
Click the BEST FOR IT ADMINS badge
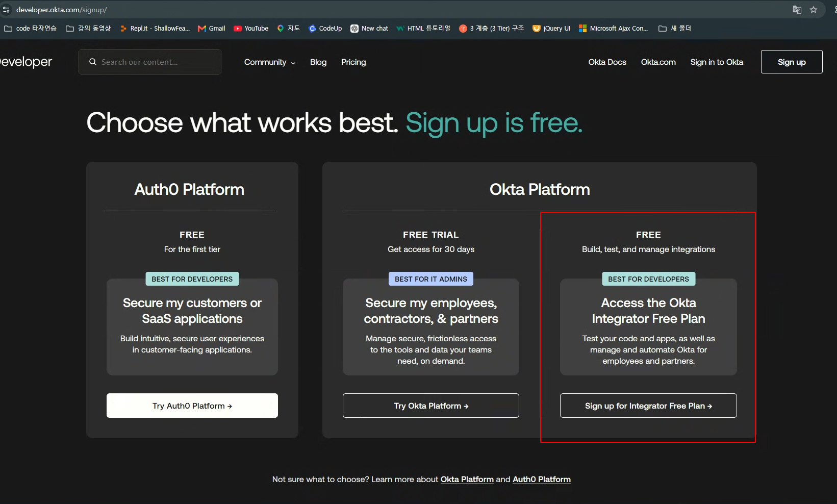431,279
